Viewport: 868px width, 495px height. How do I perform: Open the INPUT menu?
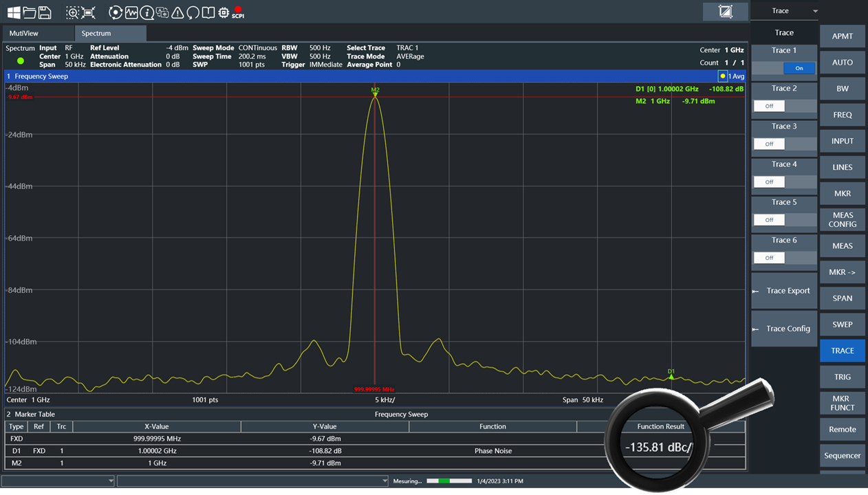pyautogui.click(x=843, y=141)
